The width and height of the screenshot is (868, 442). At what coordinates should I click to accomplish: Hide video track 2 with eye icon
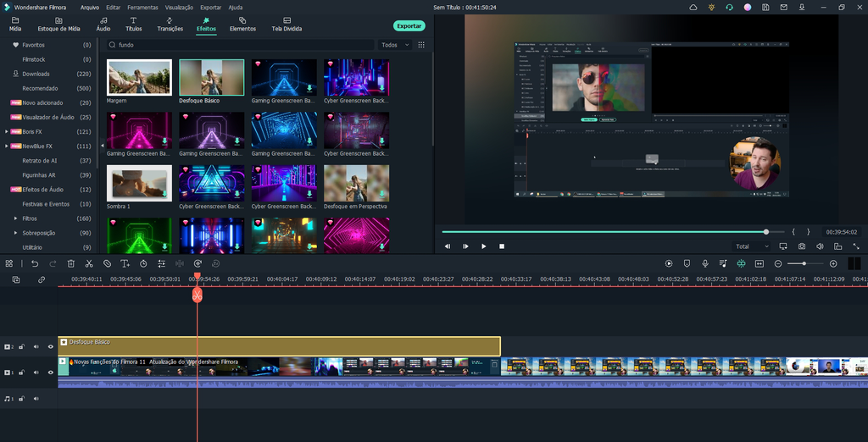coord(50,347)
